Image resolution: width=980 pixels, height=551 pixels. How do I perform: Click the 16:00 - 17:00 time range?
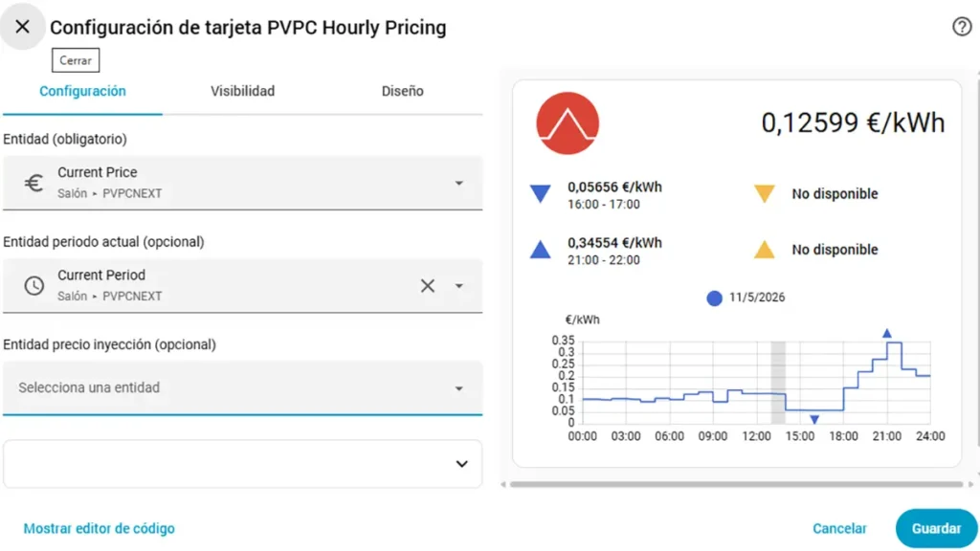coord(603,205)
